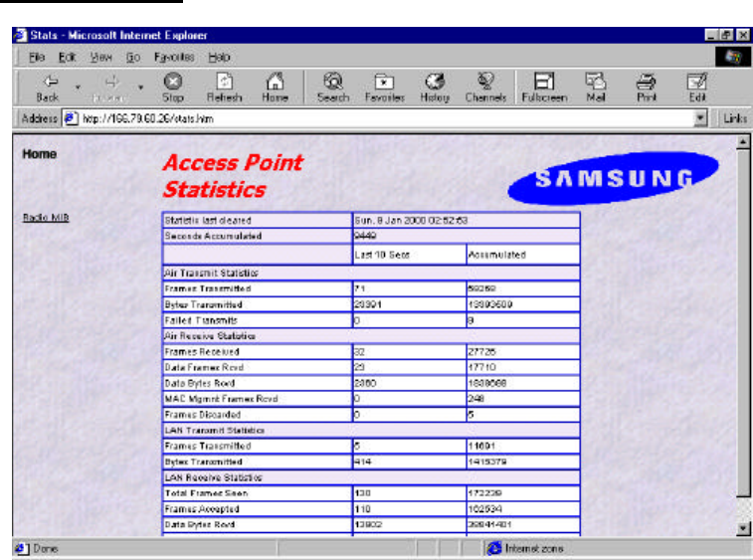This screenshot has height=560, width=753.
Task: Click the Edit toolbar button
Action: click(697, 88)
